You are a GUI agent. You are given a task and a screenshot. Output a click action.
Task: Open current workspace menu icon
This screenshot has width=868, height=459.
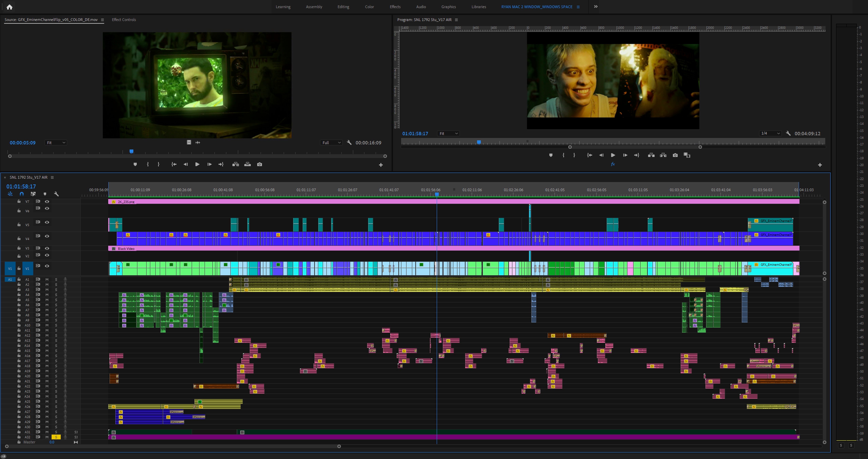[x=578, y=7]
